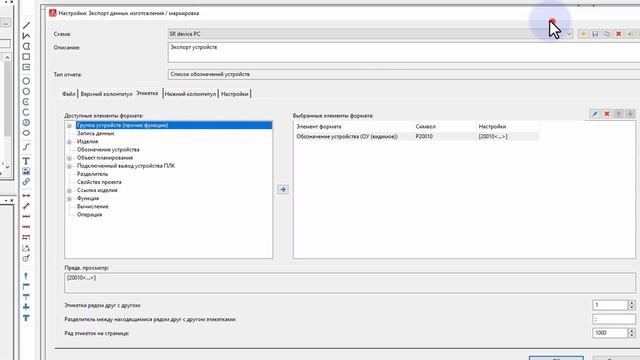Increase Этикетки рядом друг с другом value

(x=631, y=302)
